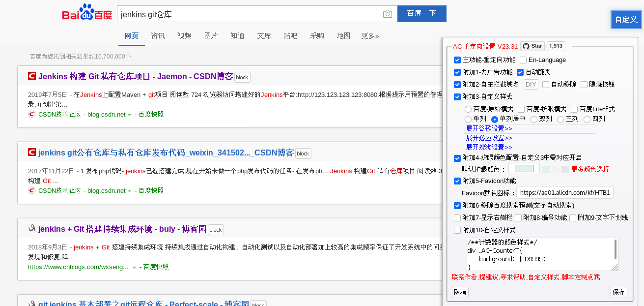Open the 更多 menu
644x306 pixels.
coord(370,36)
